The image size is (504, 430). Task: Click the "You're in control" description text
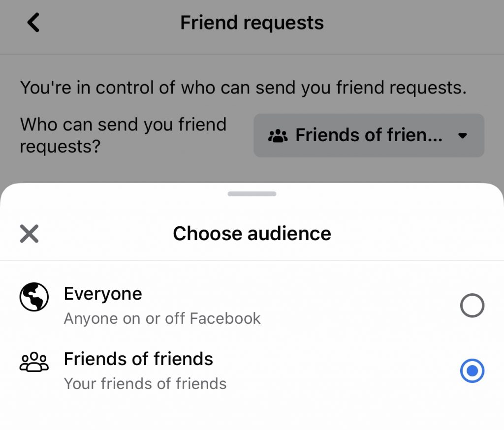pos(243,88)
